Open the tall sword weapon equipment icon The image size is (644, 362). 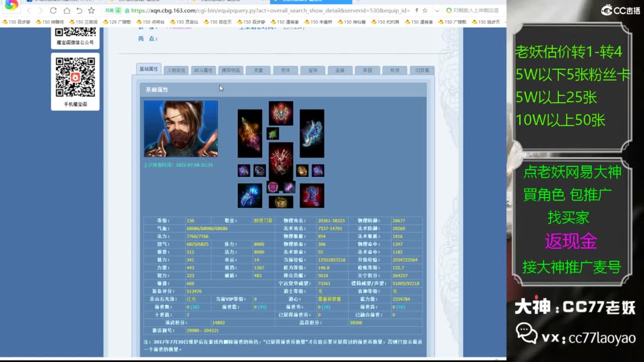point(250,134)
